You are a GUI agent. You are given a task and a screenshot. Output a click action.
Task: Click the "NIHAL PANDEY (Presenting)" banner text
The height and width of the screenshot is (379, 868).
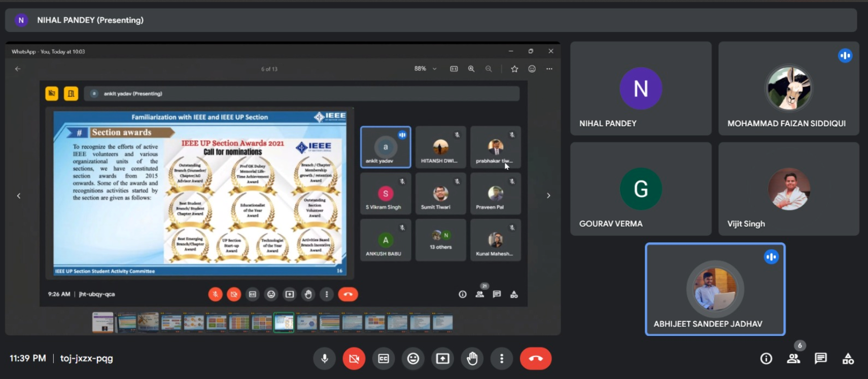tap(90, 20)
